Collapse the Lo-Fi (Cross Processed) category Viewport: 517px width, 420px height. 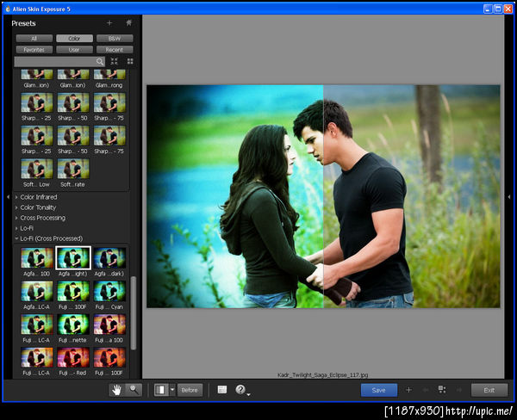point(51,238)
